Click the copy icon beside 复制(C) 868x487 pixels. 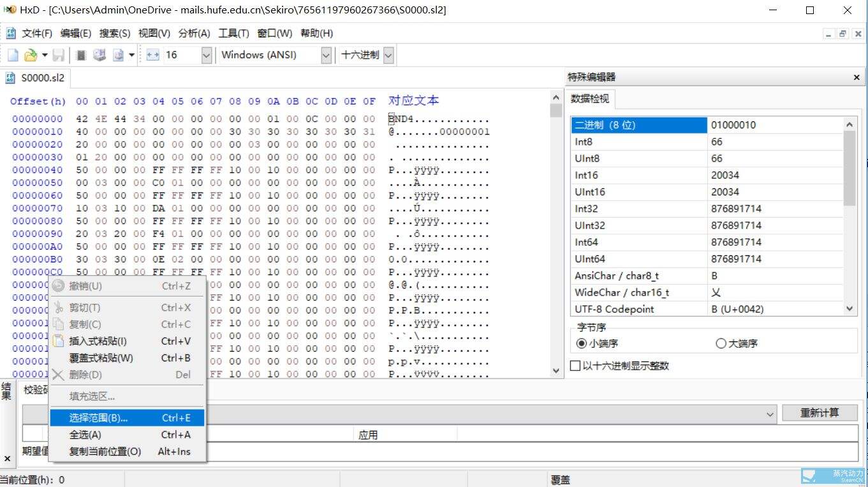(58, 324)
